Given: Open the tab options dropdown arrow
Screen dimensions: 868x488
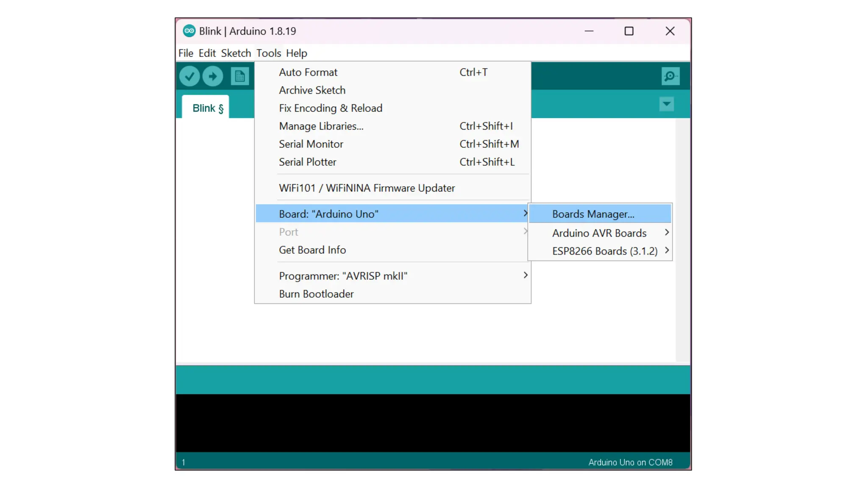Looking at the screenshot, I should [x=666, y=104].
